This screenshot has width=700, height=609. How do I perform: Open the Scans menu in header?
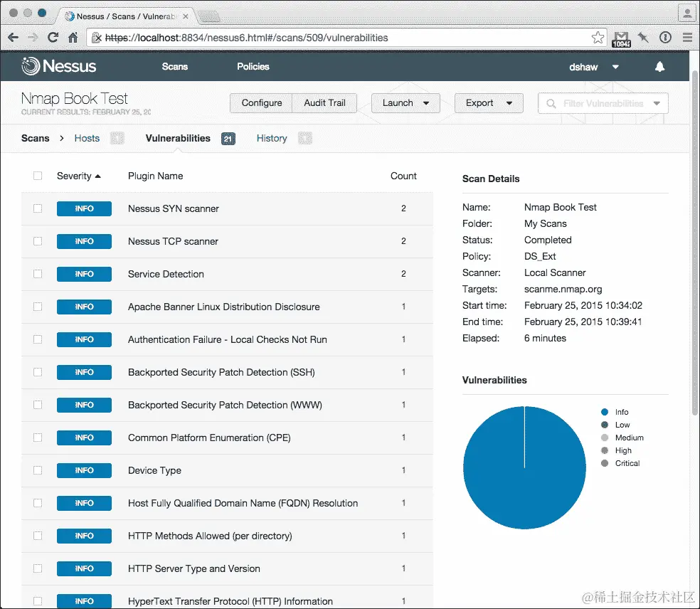[174, 67]
